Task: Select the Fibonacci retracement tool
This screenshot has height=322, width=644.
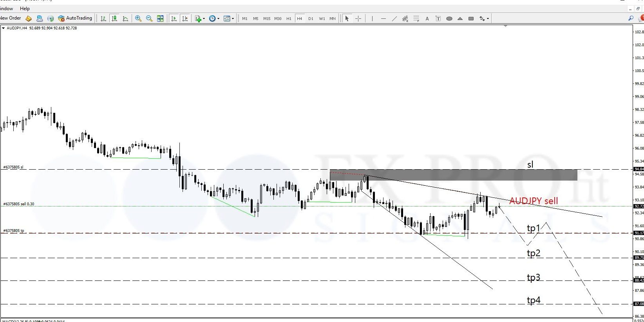Action: [416, 18]
